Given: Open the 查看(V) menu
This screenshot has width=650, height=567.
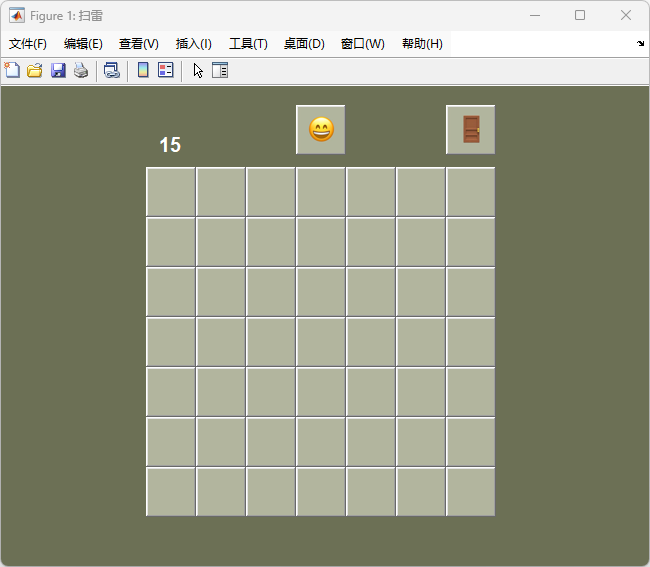Looking at the screenshot, I should [139, 44].
